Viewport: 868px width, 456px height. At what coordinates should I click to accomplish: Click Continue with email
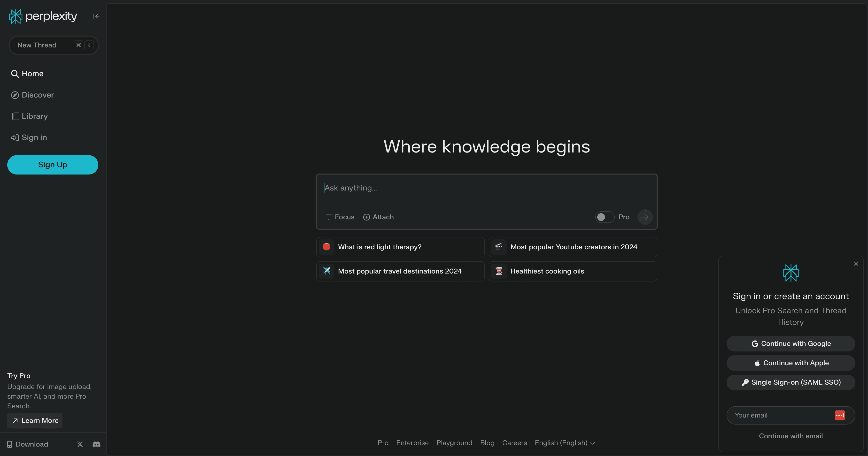tap(791, 436)
